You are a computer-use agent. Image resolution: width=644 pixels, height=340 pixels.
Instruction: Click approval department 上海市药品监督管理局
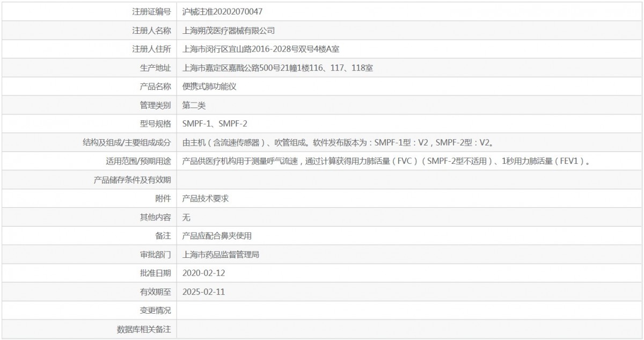[x=221, y=255]
